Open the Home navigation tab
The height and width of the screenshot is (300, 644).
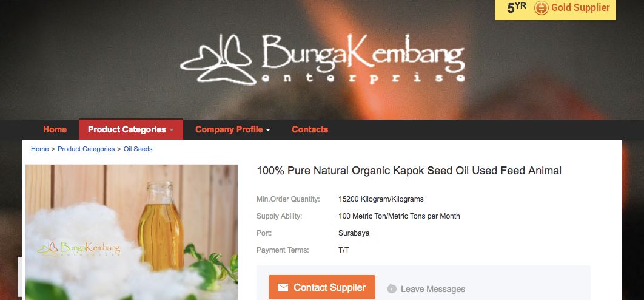(55, 129)
